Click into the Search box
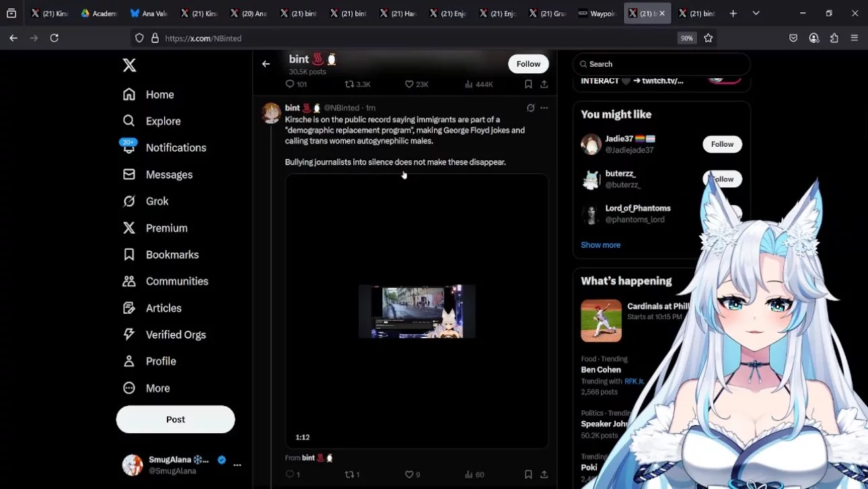Screen dimensions: 868x489 [661, 64]
